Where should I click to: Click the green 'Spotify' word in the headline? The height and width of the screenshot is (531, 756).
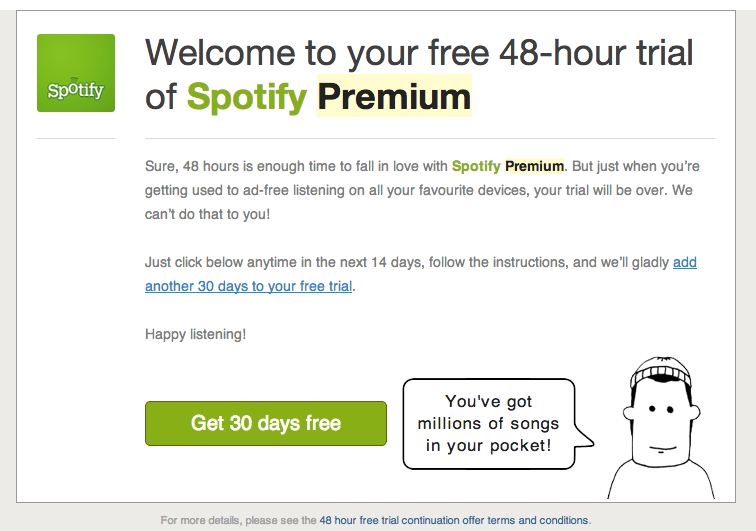click(247, 97)
